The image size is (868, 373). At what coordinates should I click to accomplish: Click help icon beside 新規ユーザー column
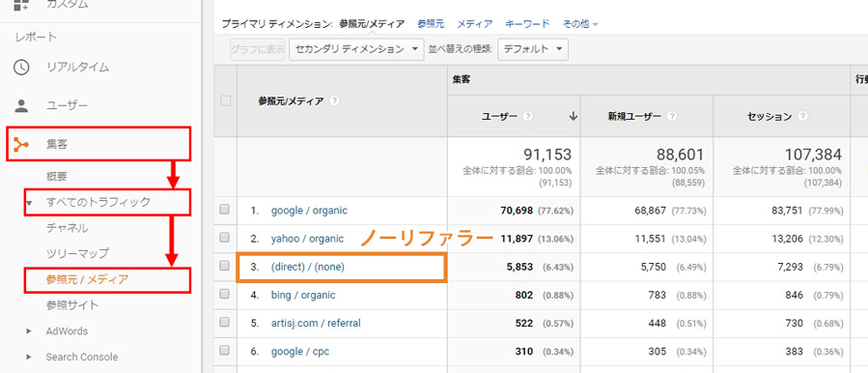coord(672,116)
